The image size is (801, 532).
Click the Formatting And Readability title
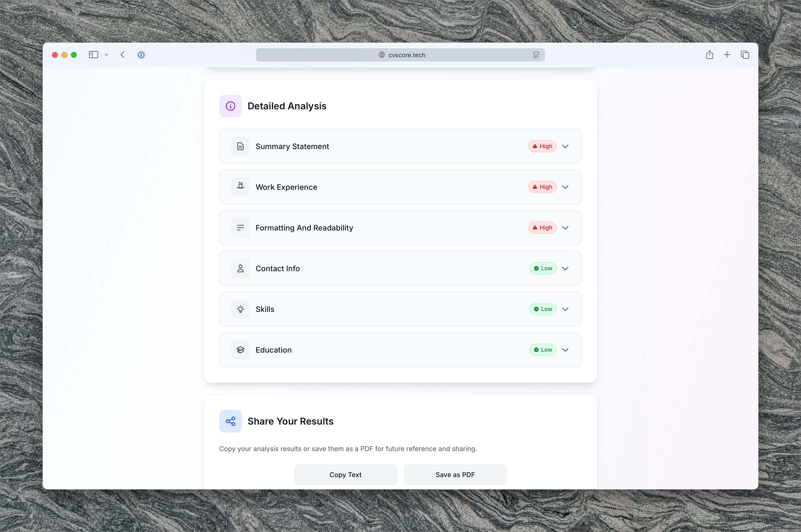[304, 228]
